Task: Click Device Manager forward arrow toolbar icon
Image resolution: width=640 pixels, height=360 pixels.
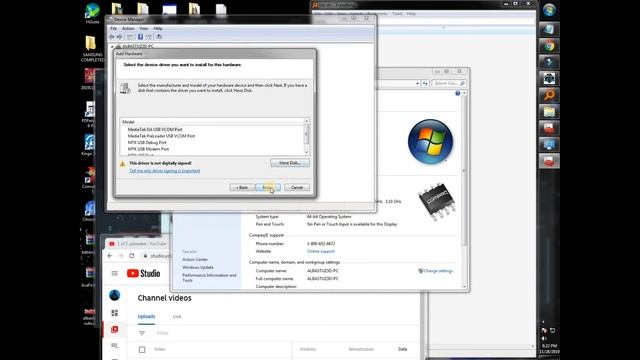Action: click(x=119, y=37)
